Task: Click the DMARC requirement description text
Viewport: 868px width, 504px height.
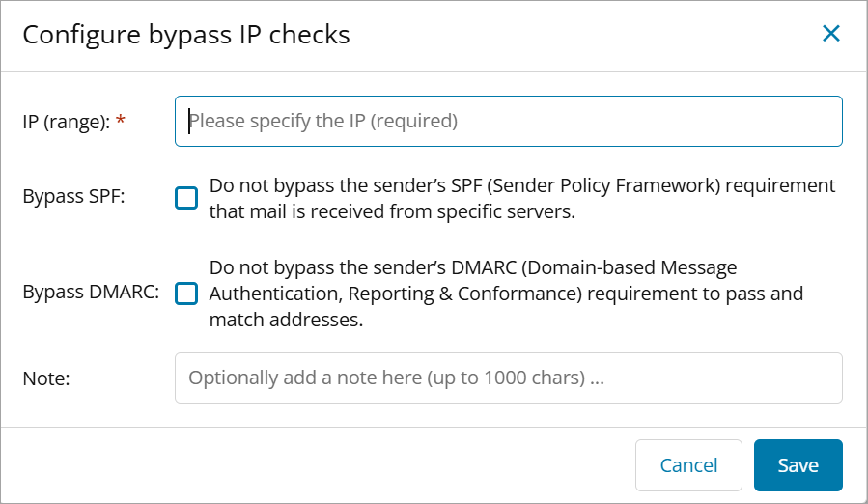Action: pyautogui.click(x=506, y=294)
